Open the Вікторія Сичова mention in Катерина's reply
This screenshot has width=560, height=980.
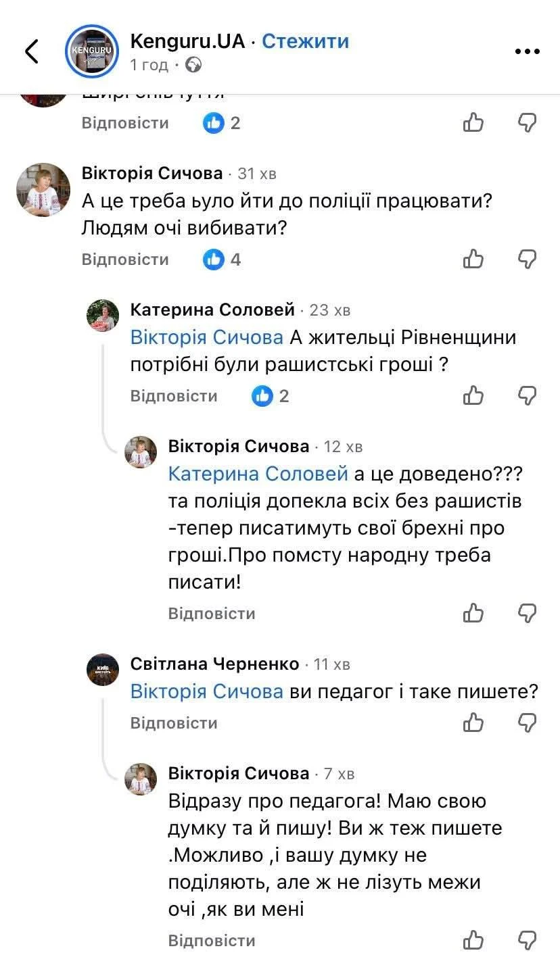tap(206, 337)
